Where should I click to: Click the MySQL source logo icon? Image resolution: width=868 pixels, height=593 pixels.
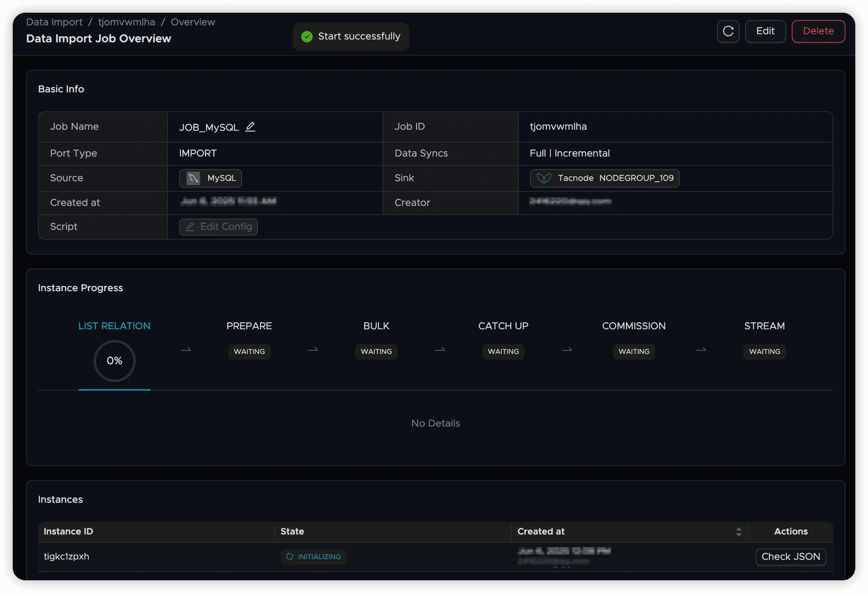(193, 178)
